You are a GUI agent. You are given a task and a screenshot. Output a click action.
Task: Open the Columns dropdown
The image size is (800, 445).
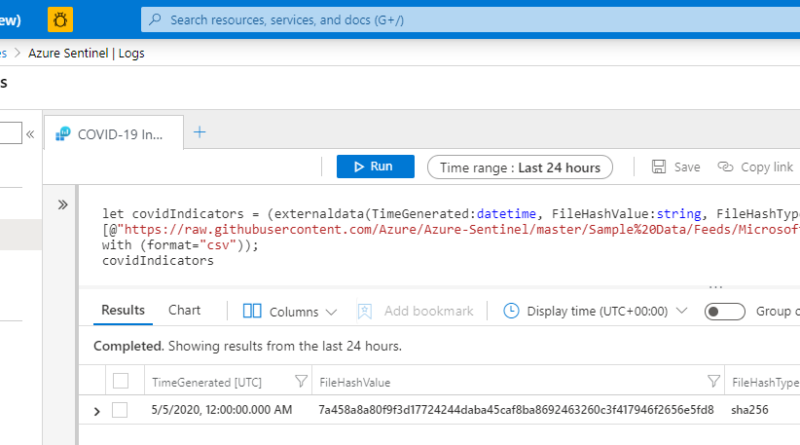click(290, 311)
